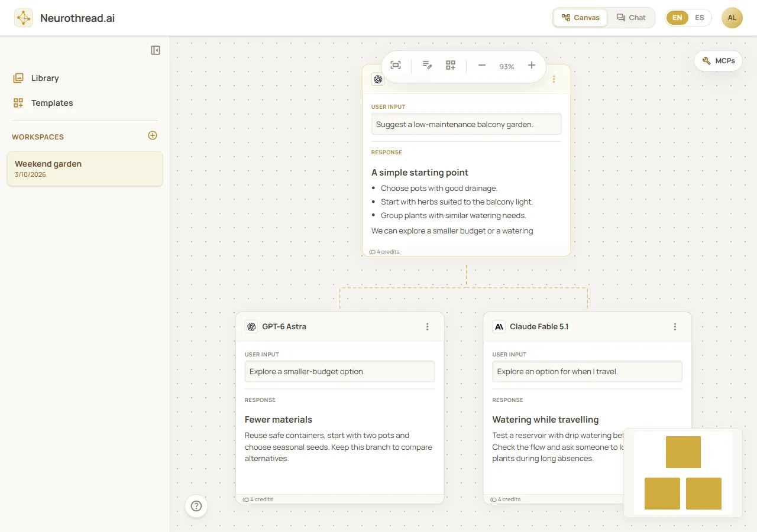Click credits icon on Claude Fable node
Viewport: 757px width, 532px height.
coord(493,499)
